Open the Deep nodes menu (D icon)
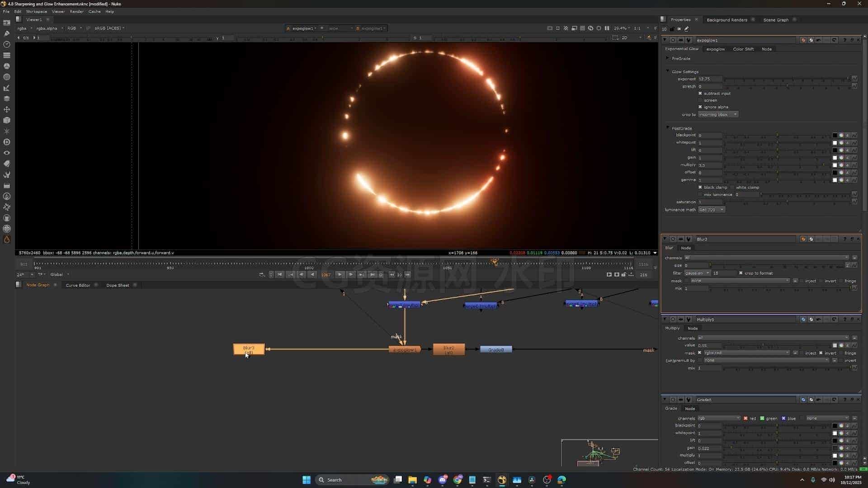This screenshot has width=868, height=488. pyautogui.click(x=7, y=142)
